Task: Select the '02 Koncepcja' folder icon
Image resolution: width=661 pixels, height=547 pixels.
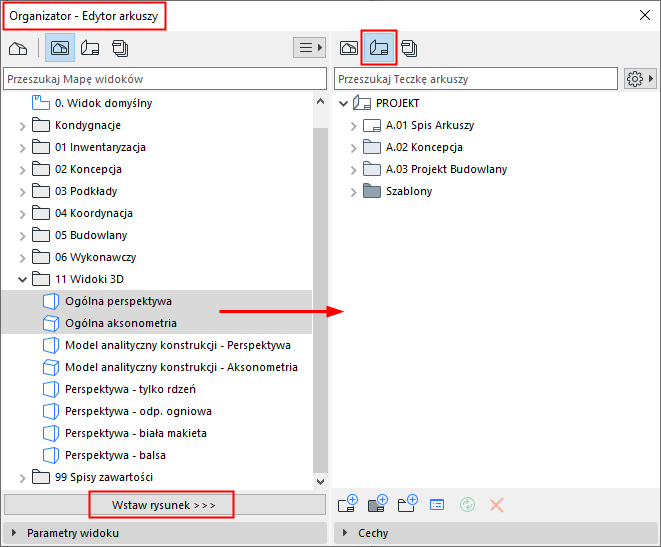Action: [41, 169]
